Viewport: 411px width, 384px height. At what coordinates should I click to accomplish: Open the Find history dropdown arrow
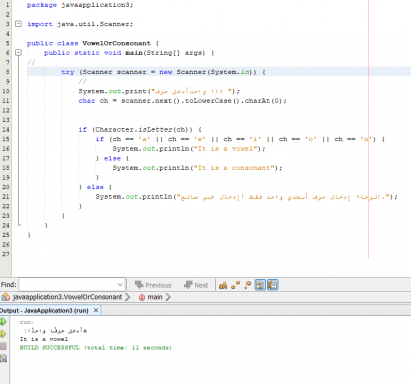point(120,285)
